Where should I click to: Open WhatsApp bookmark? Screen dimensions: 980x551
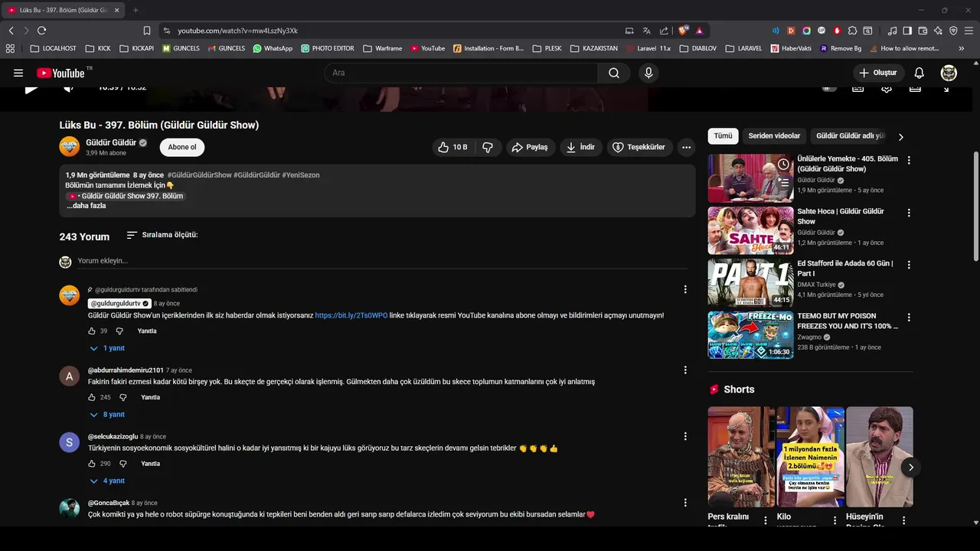coord(273,48)
